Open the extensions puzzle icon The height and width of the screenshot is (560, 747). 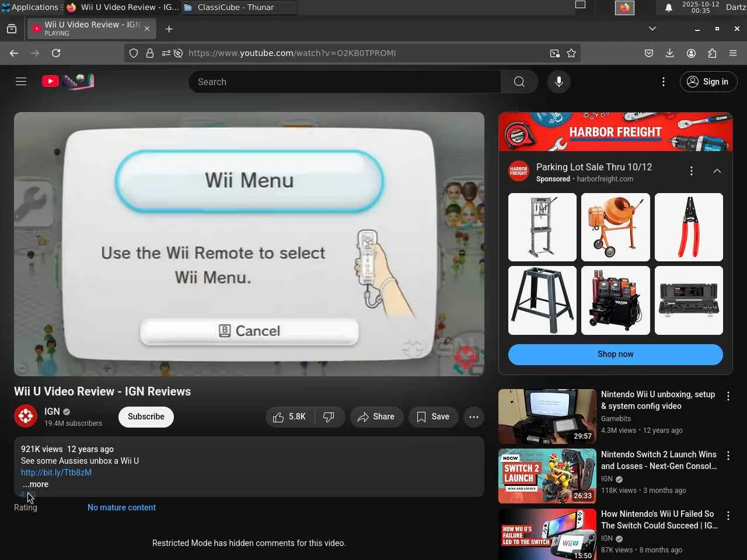pyautogui.click(x=712, y=53)
